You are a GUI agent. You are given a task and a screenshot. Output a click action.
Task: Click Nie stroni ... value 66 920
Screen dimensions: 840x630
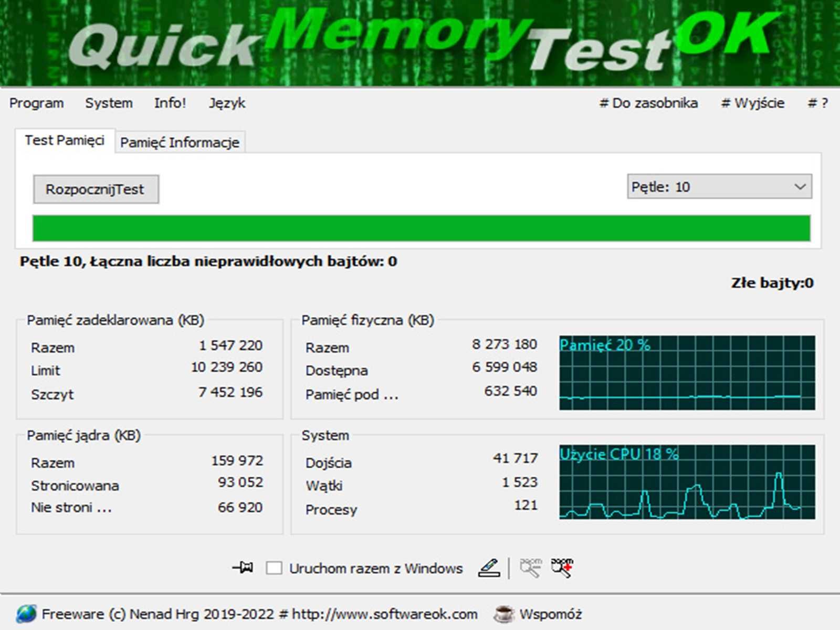pos(240,507)
